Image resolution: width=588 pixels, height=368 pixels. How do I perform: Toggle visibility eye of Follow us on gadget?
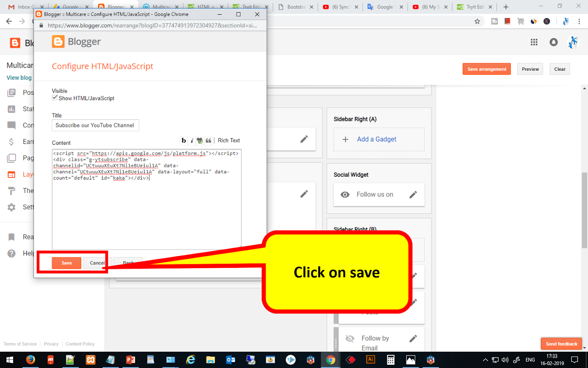pos(345,194)
